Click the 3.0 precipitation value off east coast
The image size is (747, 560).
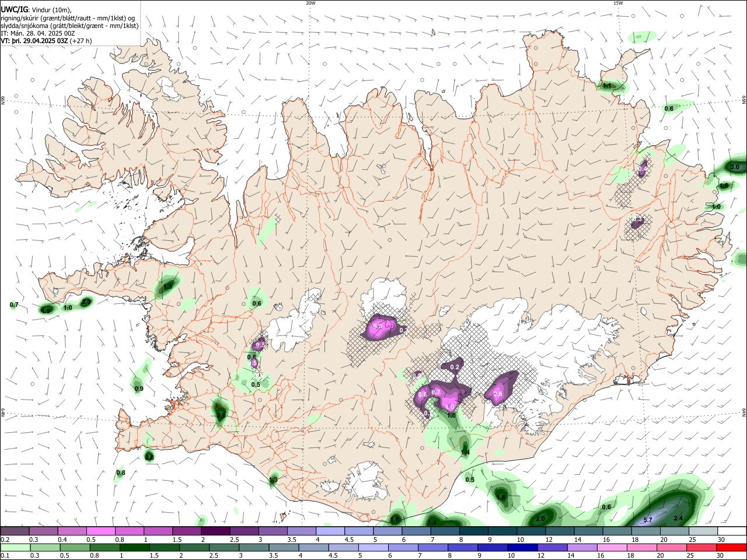click(735, 167)
